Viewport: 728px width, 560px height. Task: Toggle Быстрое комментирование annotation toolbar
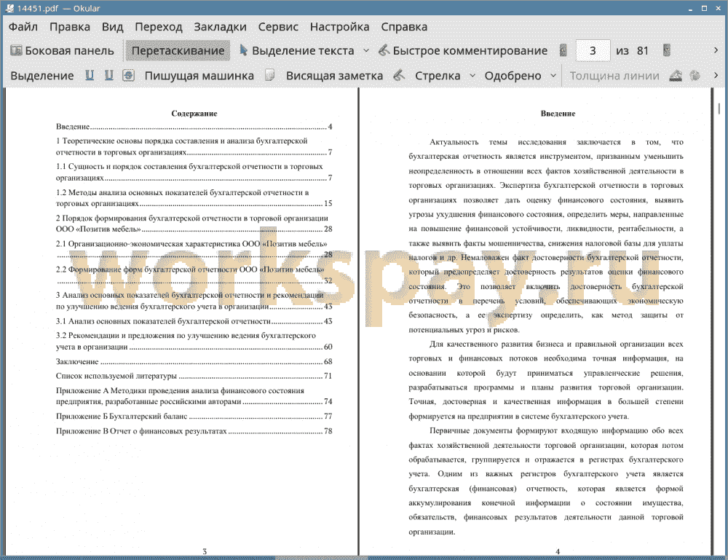pyautogui.click(x=463, y=51)
